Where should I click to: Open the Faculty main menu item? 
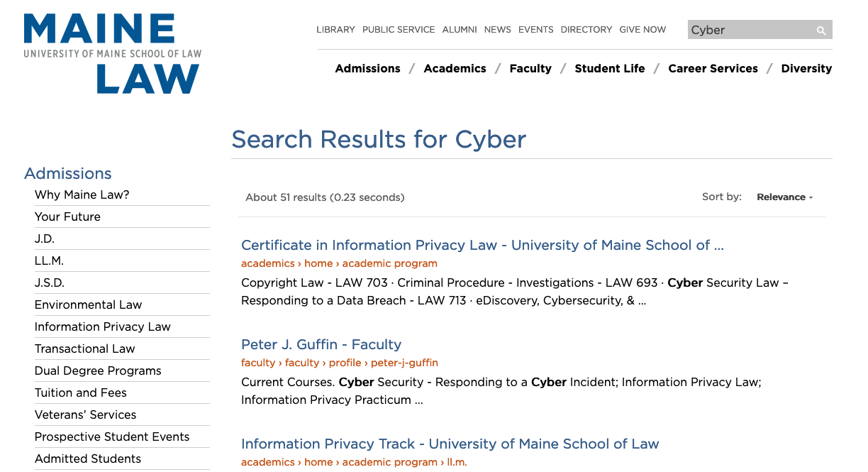coord(530,68)
